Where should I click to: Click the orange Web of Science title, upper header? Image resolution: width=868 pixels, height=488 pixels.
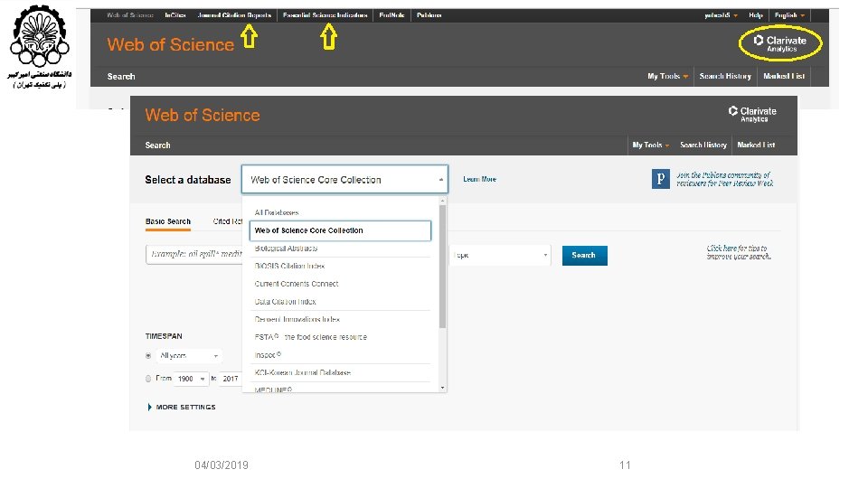pyautogui.click(x=171, y=44)
